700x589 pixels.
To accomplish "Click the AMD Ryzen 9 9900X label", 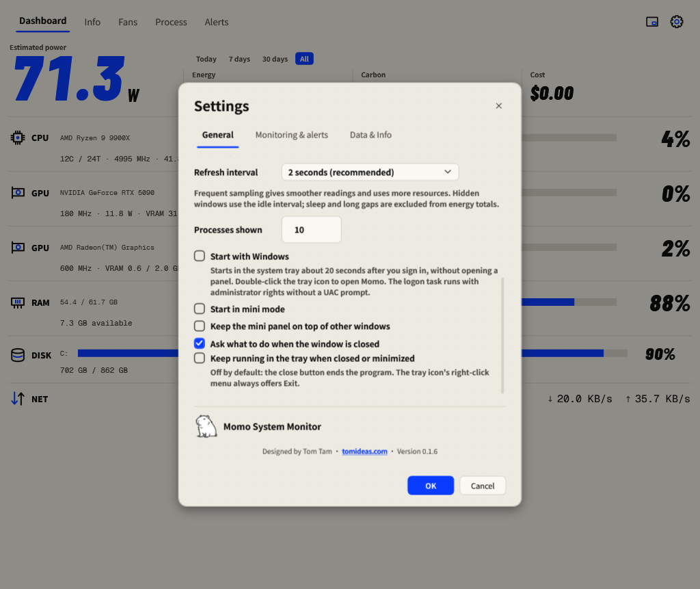I will (x=95, y=138).
